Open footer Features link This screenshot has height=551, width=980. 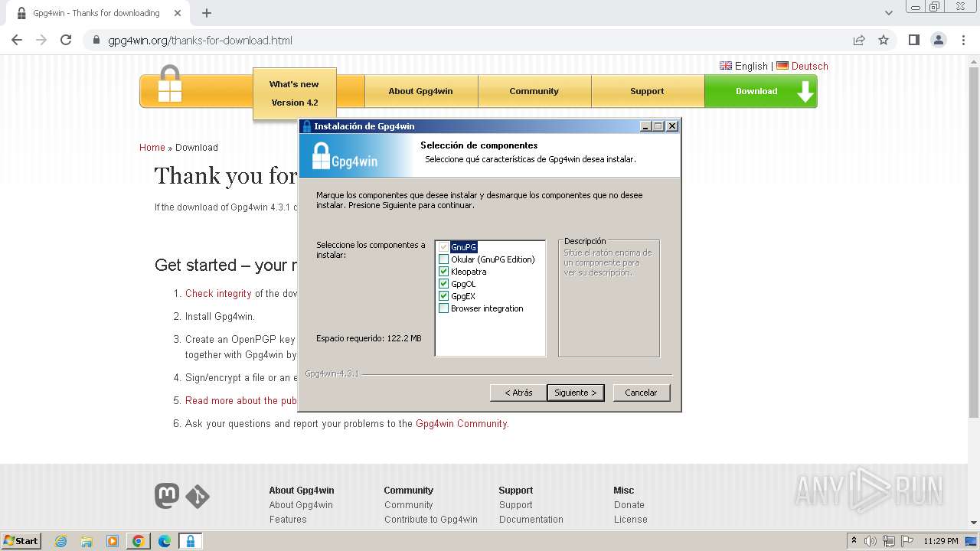[x=288, y=520]
